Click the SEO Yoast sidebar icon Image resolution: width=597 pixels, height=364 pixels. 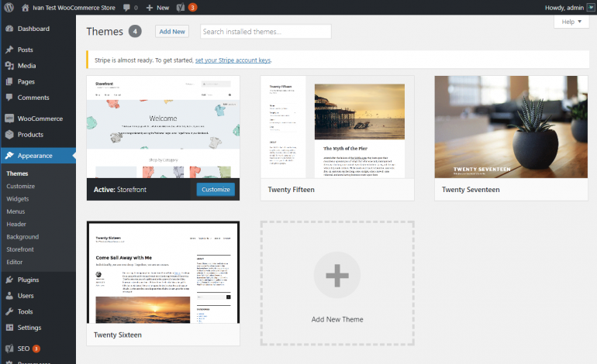tap(9, 349)
